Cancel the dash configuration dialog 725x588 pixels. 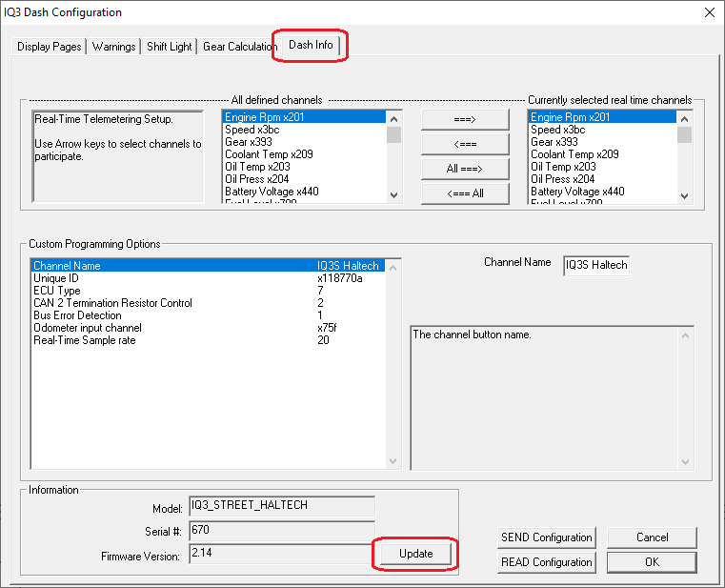click(652, 537)
